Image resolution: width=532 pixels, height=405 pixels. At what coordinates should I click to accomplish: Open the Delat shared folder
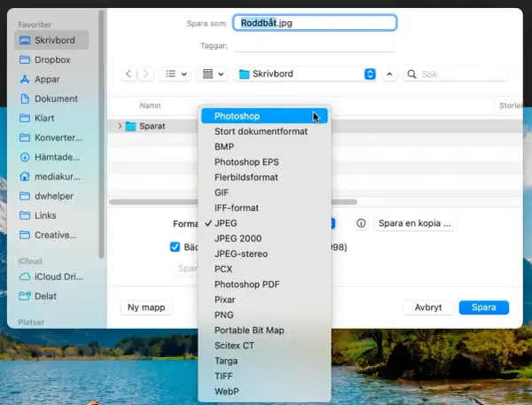pos(51,296)
